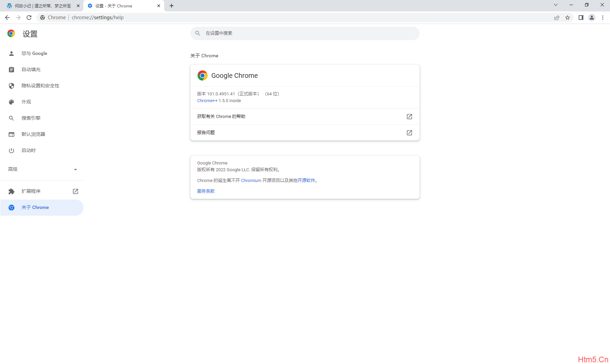Open a new tab with plus button
Screen dimensions: 610x364
[x=172, y=6]
